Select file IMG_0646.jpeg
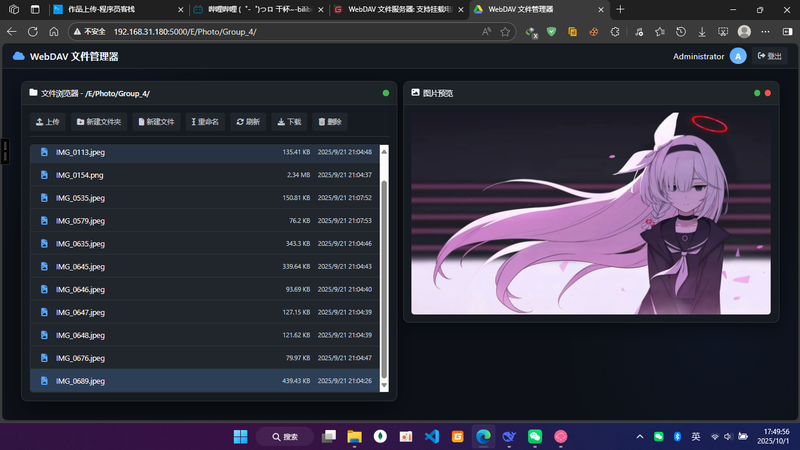800x450 pixels. click(x=204, y=289)
